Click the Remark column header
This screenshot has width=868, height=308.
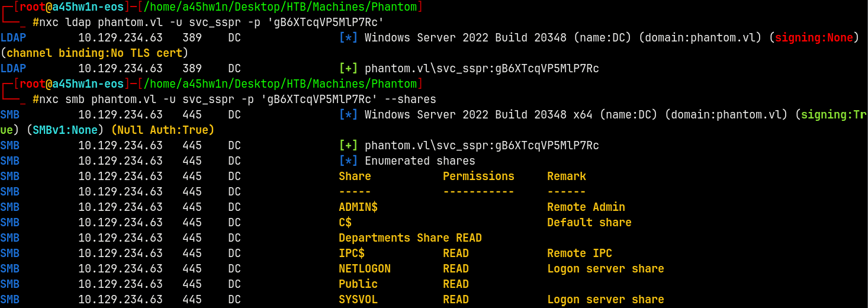pos(566,176)
